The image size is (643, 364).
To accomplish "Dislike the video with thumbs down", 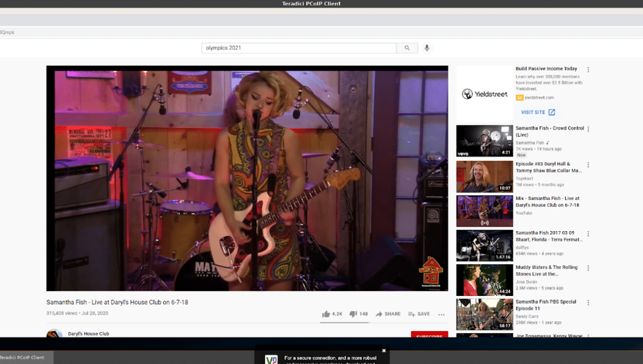I will click(353, 314).
